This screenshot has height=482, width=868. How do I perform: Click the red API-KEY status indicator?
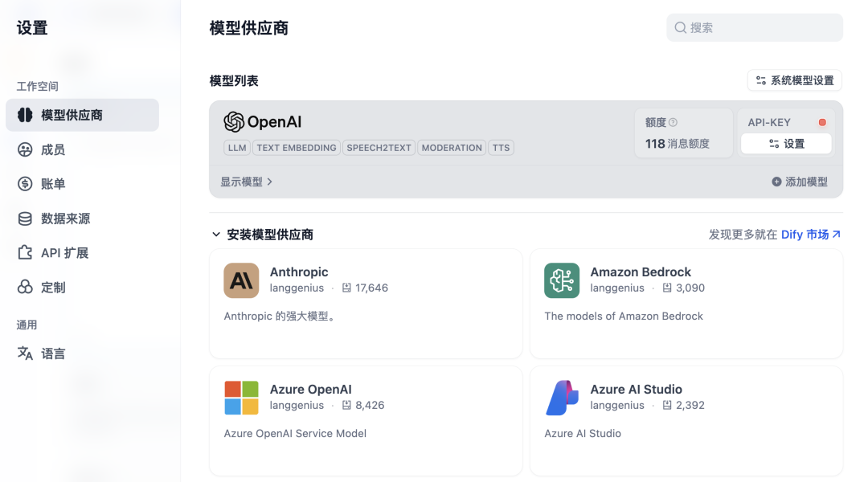click(822, 122)
